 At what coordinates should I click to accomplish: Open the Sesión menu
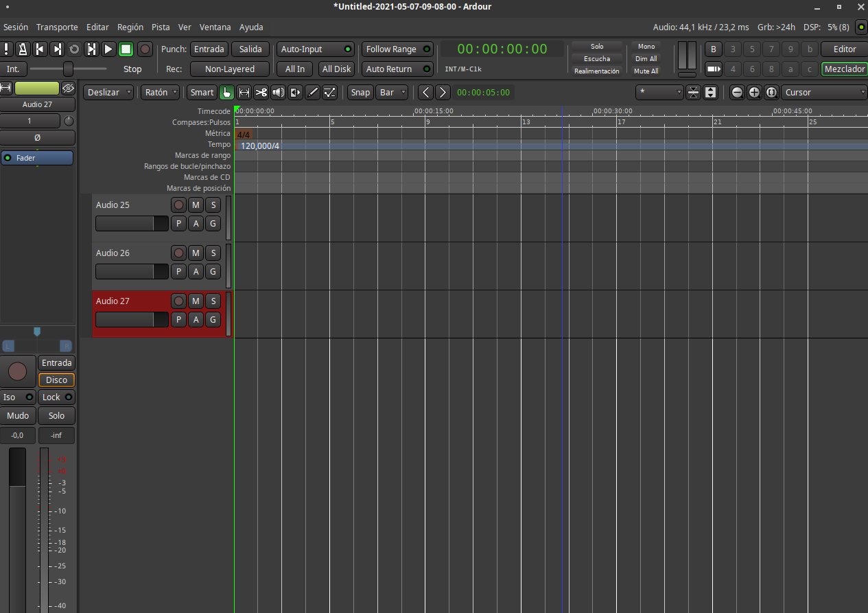pyautogui.click(x=16, y=27)
